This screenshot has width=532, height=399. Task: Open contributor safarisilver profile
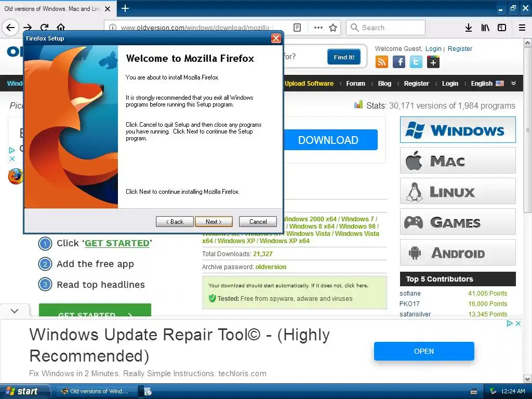point(415,314)
